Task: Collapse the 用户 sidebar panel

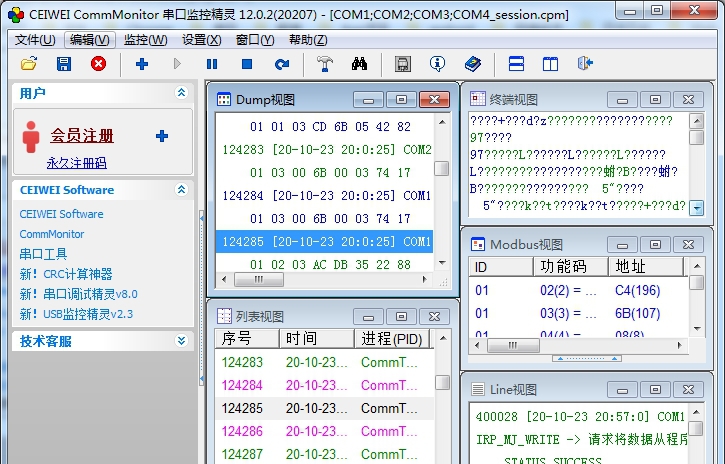Action: click(x=181, y=92)
